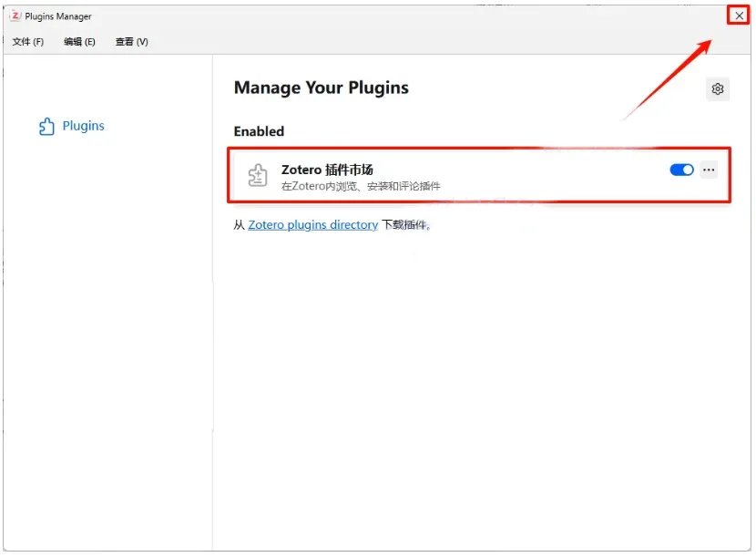The width and height of the screenshot is (756, 557).
Task: Click the Manage Your Plugins heading
Action: (x=322, y=88)
